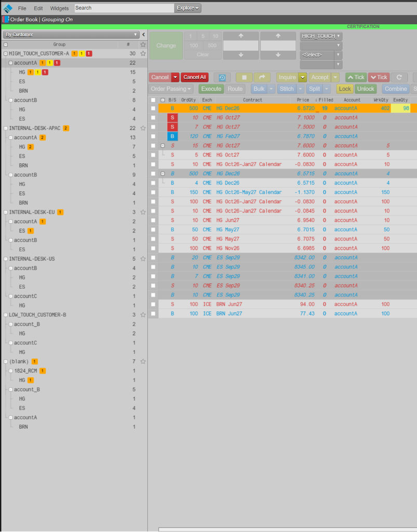The width and height of the screenshot is (417, 532).
Task: Click the order history clock icon
Action: 222,77
